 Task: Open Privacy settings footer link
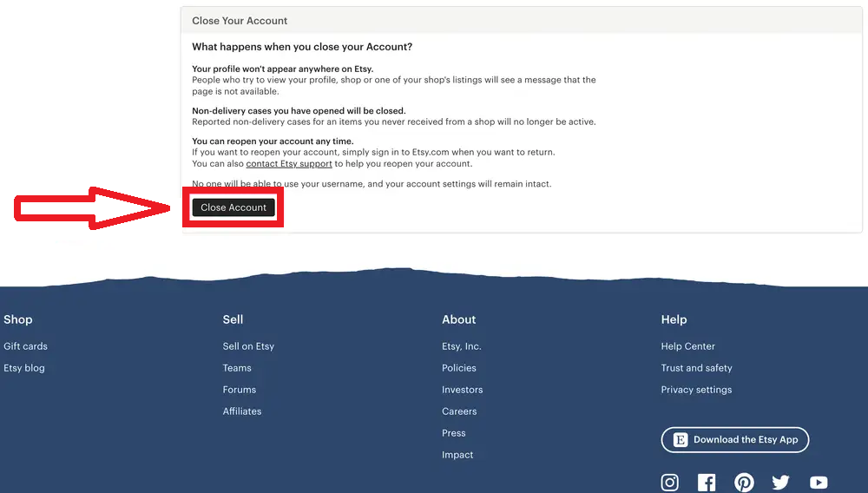click(x=696, y=390)
